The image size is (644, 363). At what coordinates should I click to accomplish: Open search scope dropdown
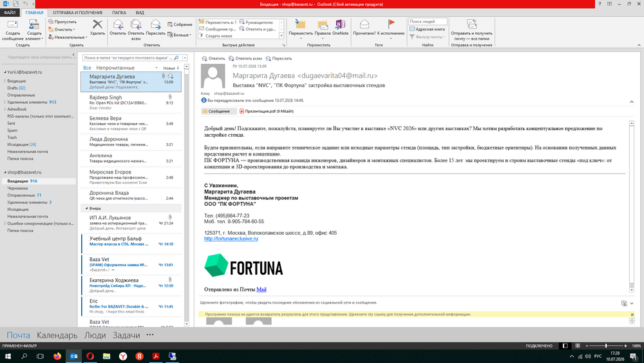[x=185, y=58]
